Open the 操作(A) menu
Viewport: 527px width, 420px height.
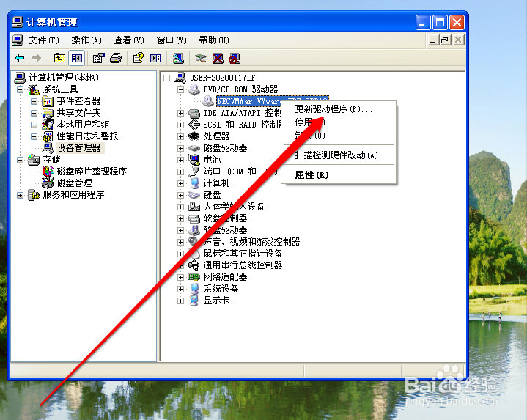pos(86,40)
